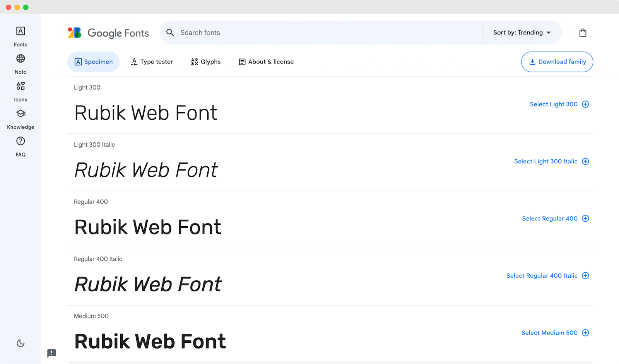Add Medium 500 style using its plus circle
This screenshot has width=619, height=364.
click(586, 333)
